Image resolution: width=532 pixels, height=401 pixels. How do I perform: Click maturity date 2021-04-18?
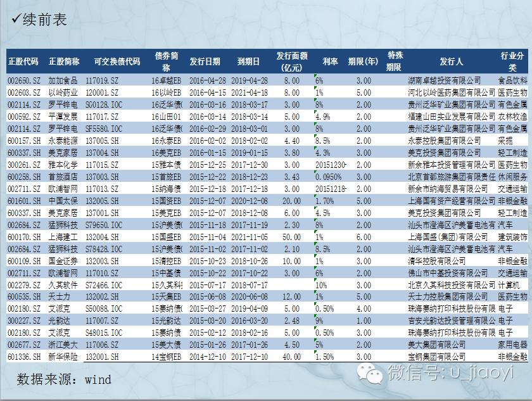(x=250, y=92)
